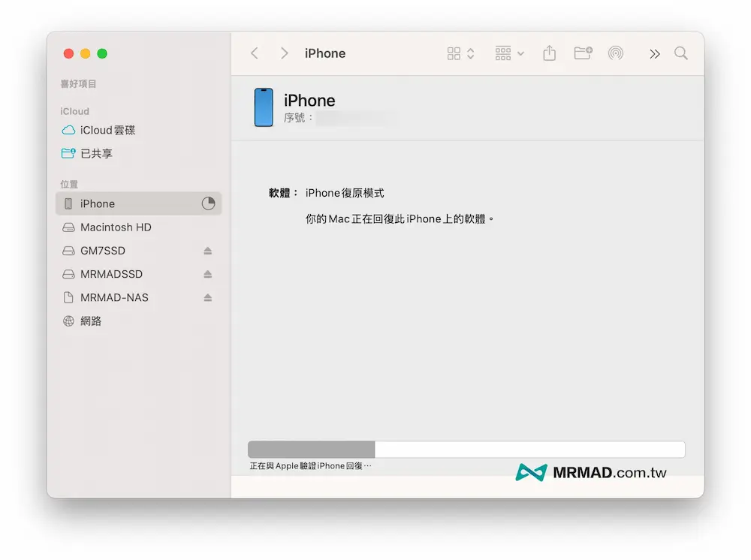Eject the GM7SSD drive
The image size is (751, 560).
click(x=208, y=251)
